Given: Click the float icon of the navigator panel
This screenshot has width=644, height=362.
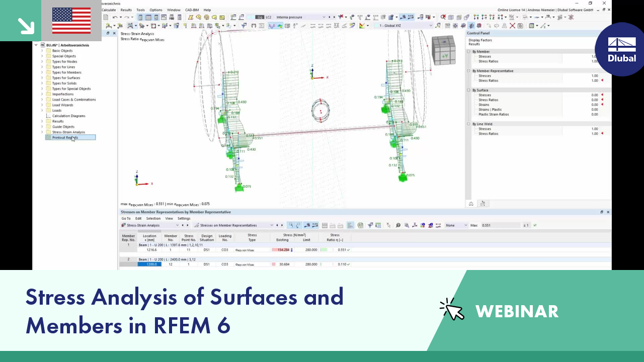Looking at the screenshot, I should click(108, 33).
